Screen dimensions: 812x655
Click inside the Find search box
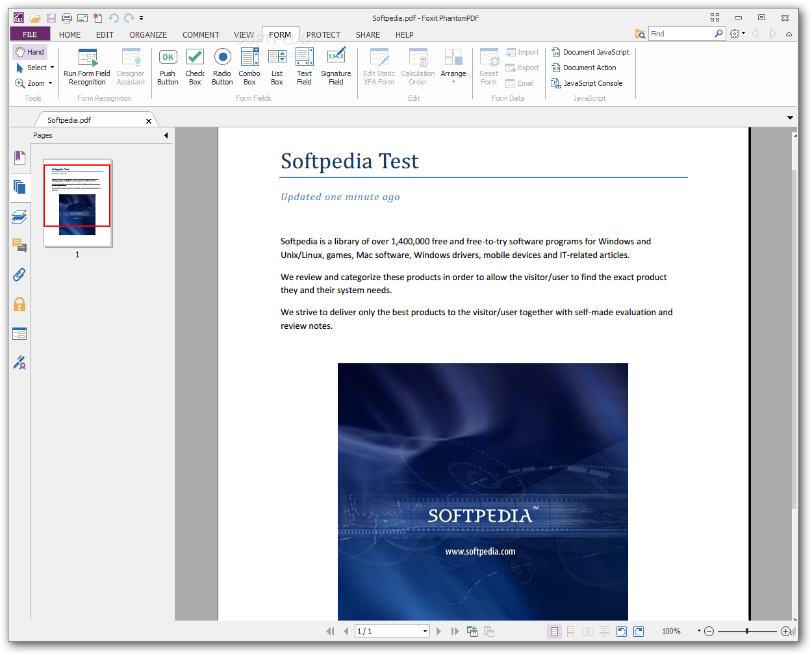coord(681,34)
